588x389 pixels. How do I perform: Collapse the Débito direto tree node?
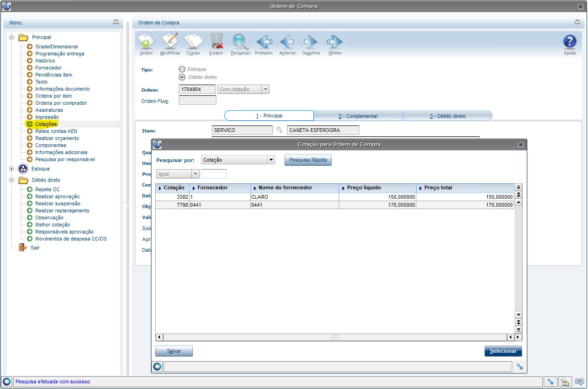(12, 180)
